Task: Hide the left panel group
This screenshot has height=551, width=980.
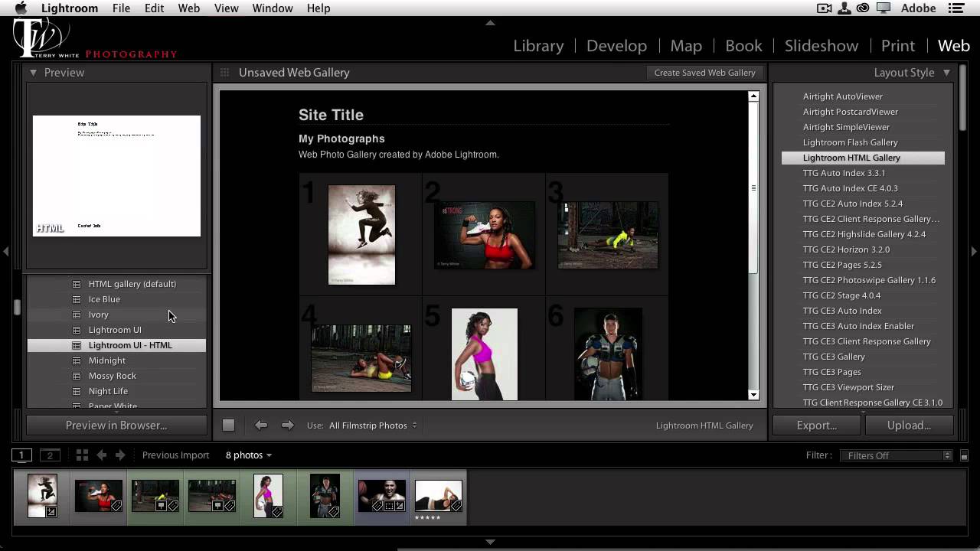Action: click(6, 251)
